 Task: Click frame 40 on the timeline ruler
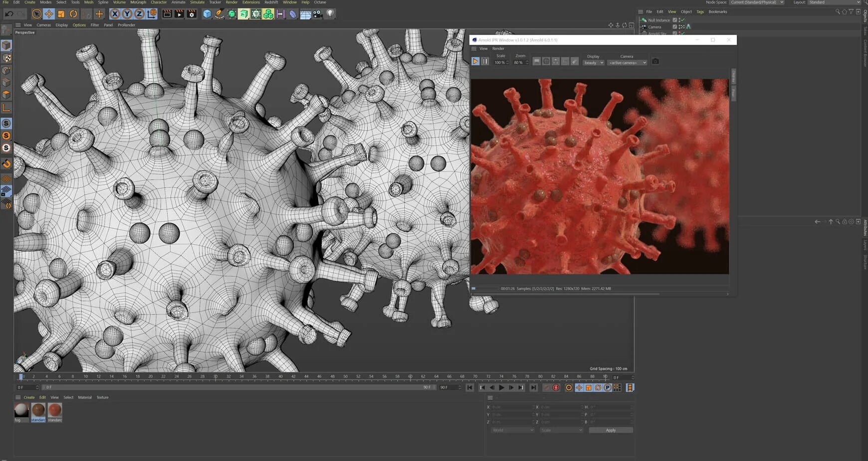coord(280,376)
